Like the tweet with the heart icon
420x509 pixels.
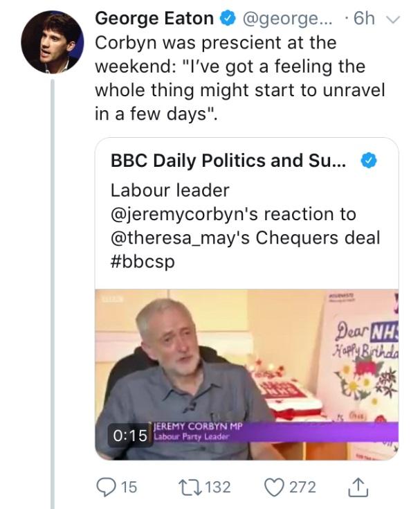275,486
